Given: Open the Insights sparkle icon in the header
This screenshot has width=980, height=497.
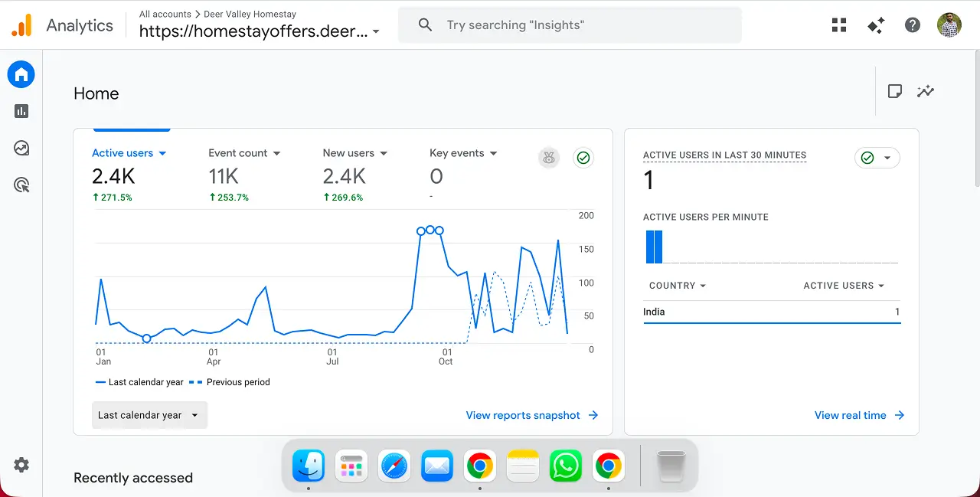Looking at the screenshot, I should click(x=876, y=25).
